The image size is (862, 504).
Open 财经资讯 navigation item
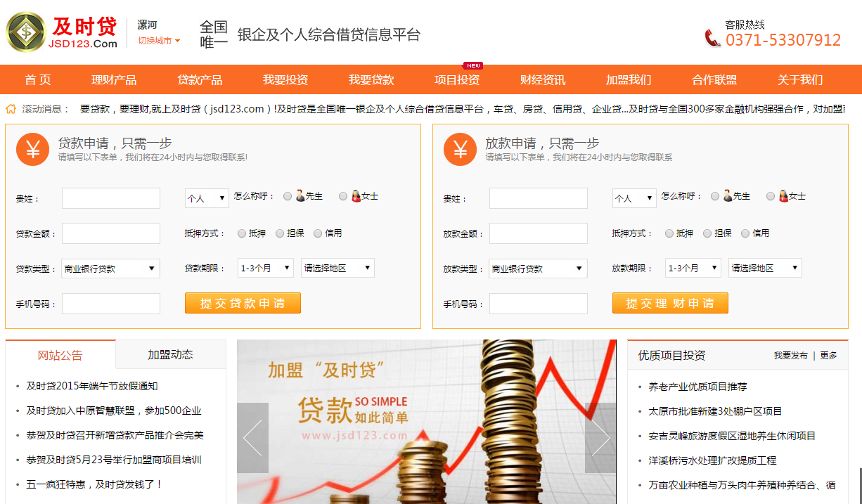pos(543,79)
